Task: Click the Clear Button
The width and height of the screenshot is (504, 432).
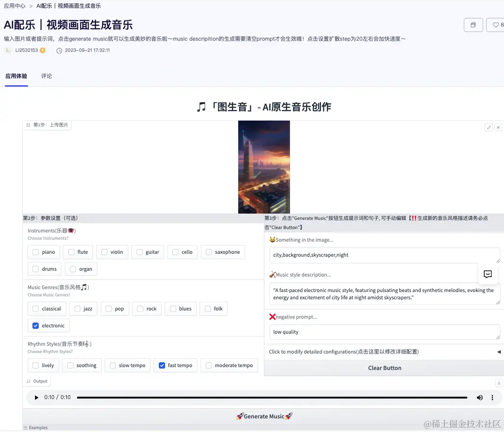Action: pyautogui.click(x=384, y=368)
